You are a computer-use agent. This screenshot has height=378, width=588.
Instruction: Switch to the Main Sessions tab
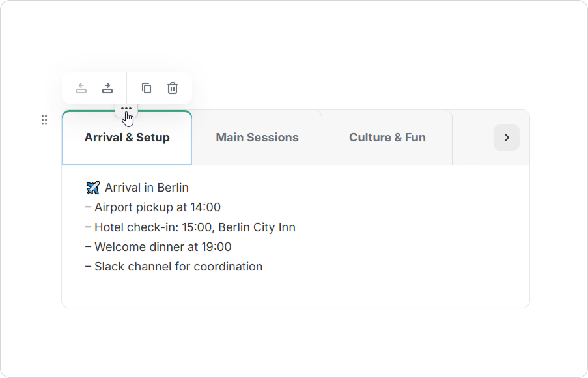257,138
